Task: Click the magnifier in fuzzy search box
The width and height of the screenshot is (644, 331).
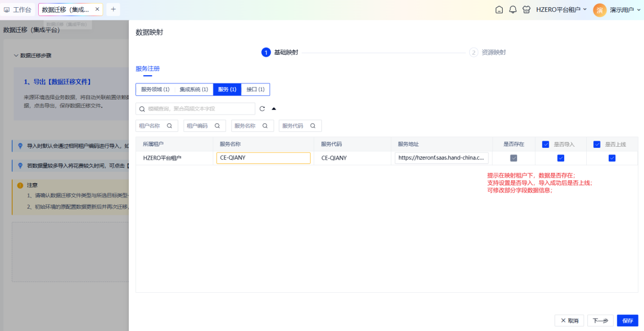Action: point(142,109)
